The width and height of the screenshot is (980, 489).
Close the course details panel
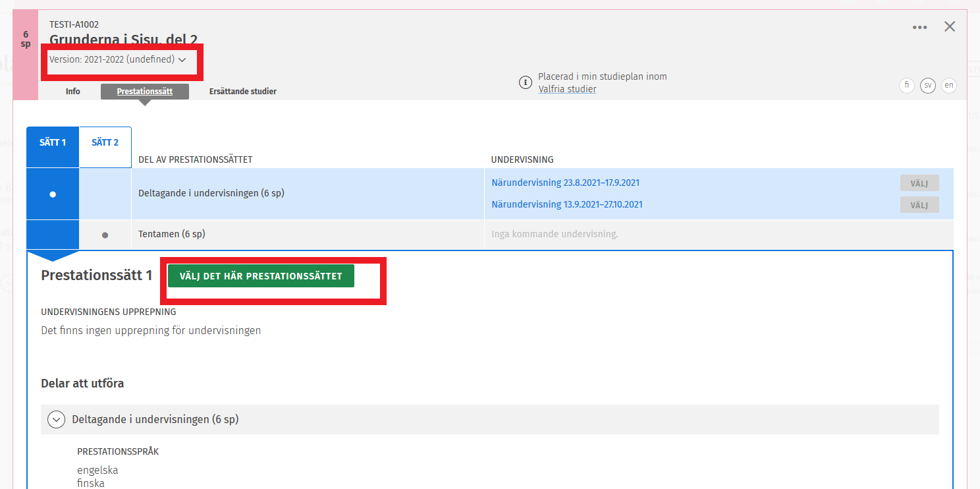click(950, 27)
